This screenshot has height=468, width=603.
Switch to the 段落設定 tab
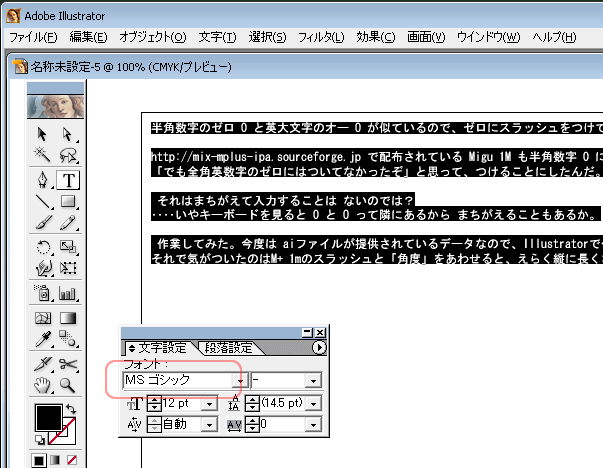coord(229,348)
